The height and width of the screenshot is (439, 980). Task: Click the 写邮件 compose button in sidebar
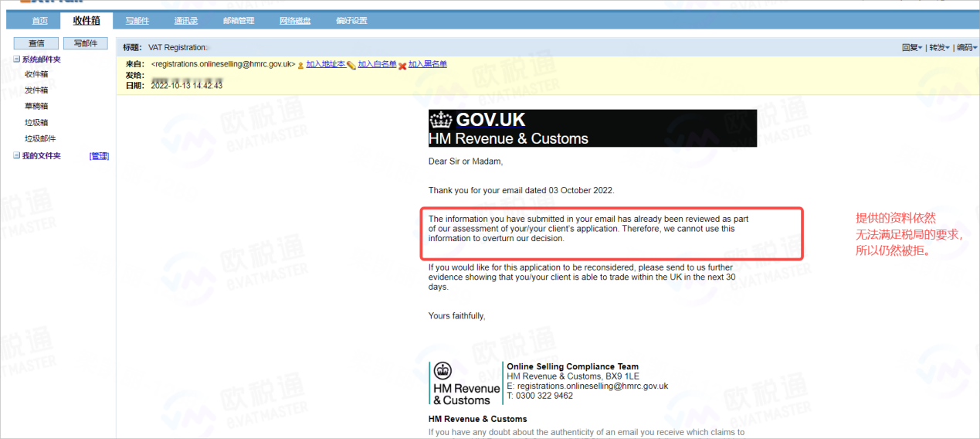click(x=85, y=43)
